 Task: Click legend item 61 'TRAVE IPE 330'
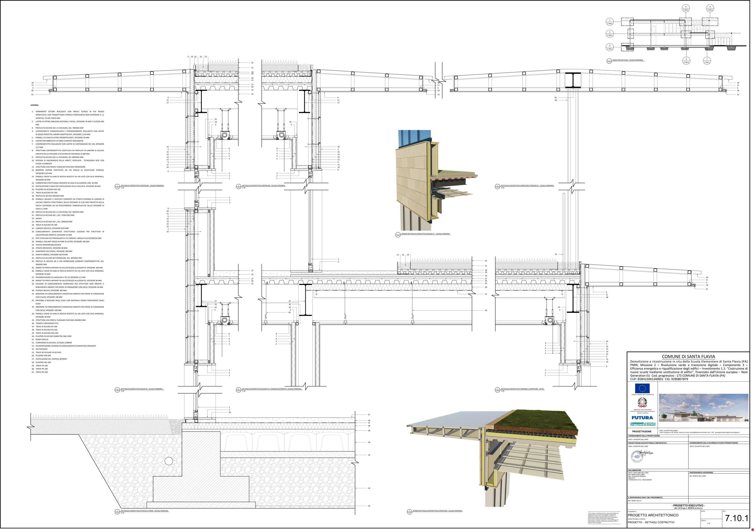click(40, 372)
